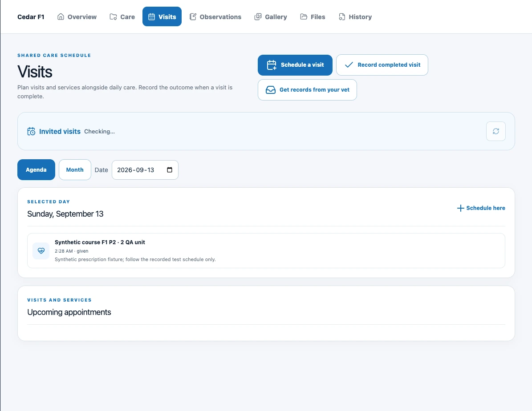The height and width of the screenshot is (411, 532).
Task: Click the plus icon beside Schedule here
Action: 460,208
